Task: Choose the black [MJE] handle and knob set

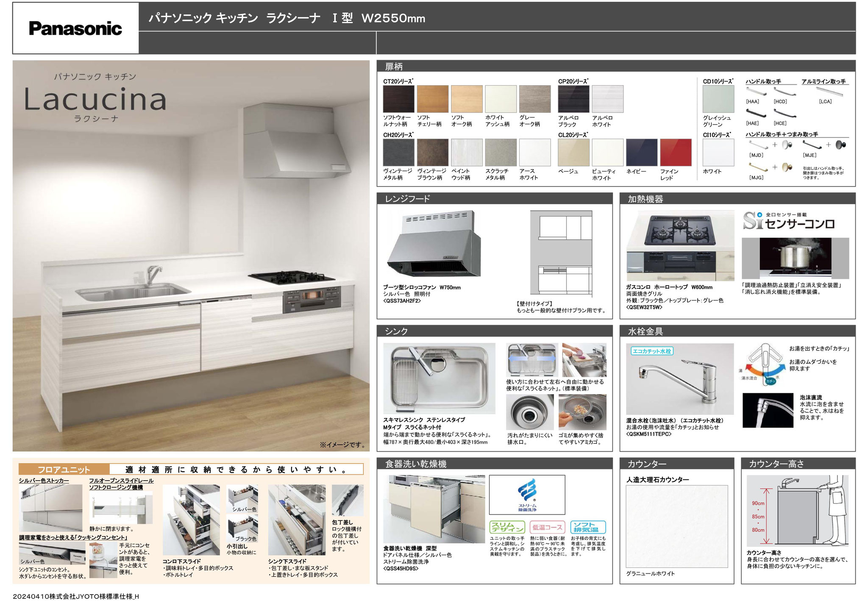Action: pos(824,145)
